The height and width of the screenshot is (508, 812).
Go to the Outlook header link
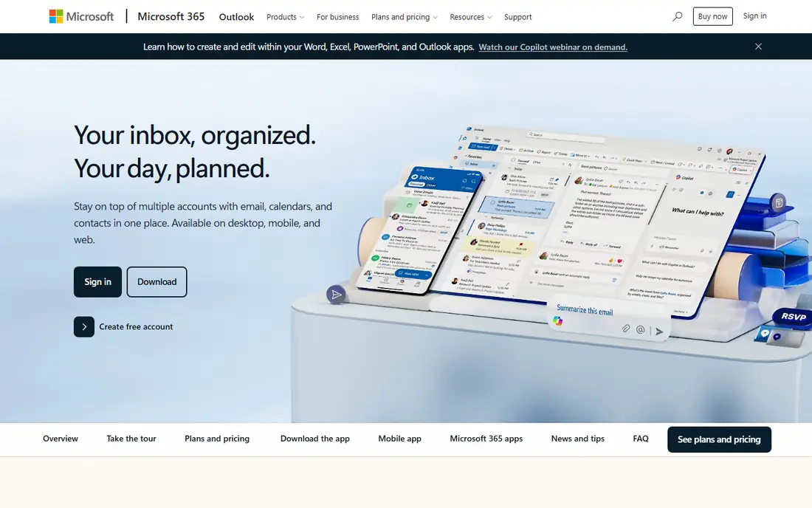point(236,17)
